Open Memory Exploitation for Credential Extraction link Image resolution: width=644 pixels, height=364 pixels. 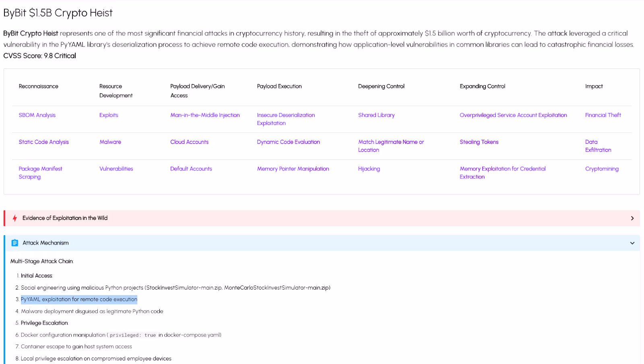[x=503, y=173]
